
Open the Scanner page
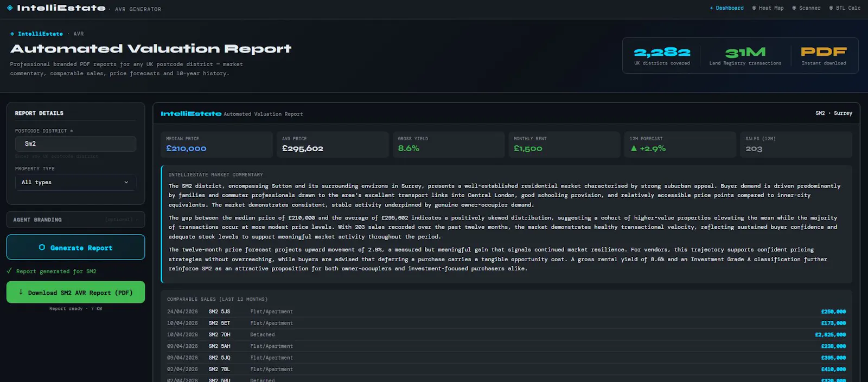pos(806,8)
